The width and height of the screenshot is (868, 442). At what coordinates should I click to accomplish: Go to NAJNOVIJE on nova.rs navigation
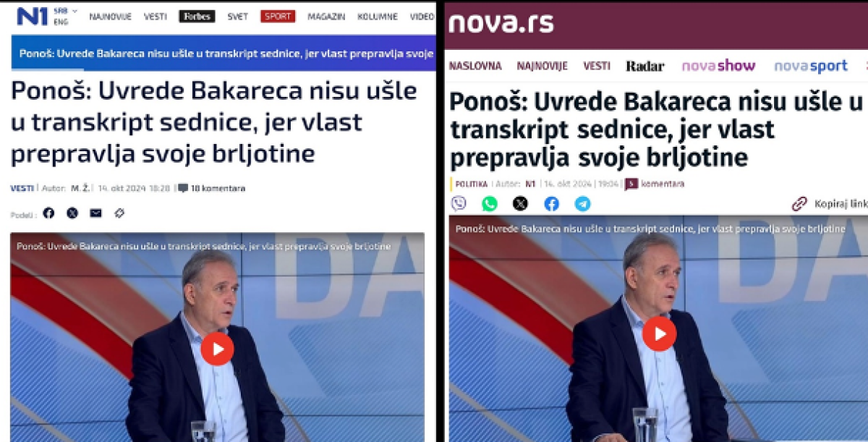click(542, 66)
